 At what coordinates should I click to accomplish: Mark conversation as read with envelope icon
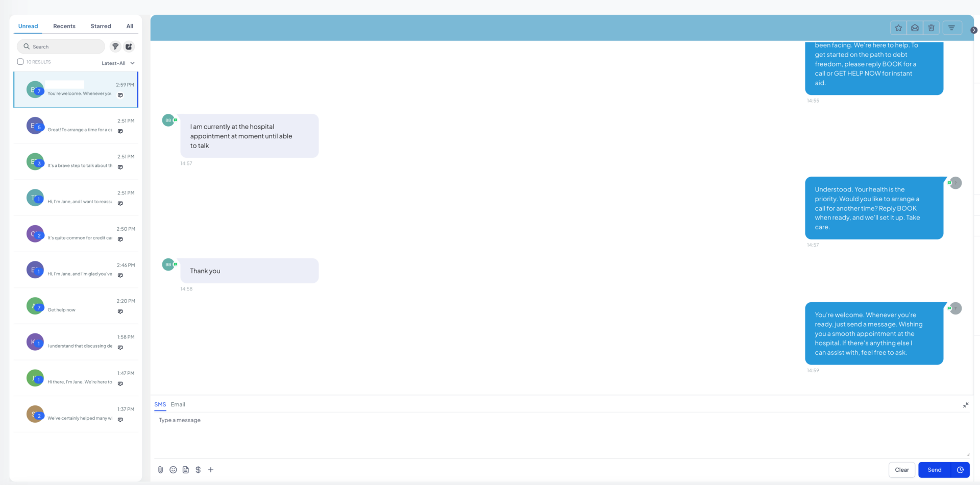tap(915, 28)
